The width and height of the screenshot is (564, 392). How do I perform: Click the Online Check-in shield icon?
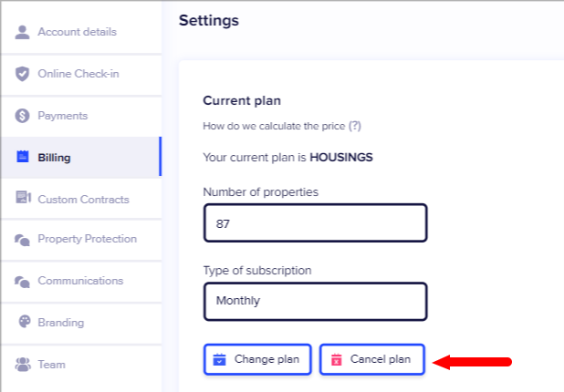tap(23, 74)
